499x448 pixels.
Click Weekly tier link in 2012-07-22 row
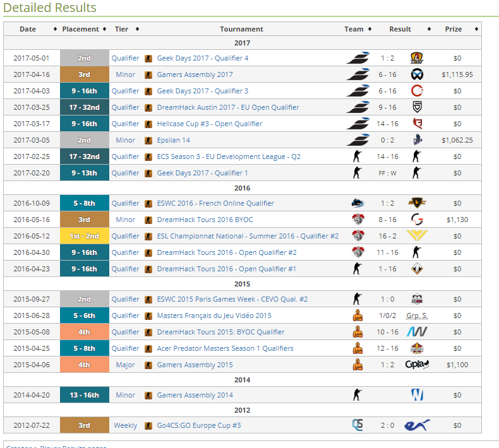(126, 425)
